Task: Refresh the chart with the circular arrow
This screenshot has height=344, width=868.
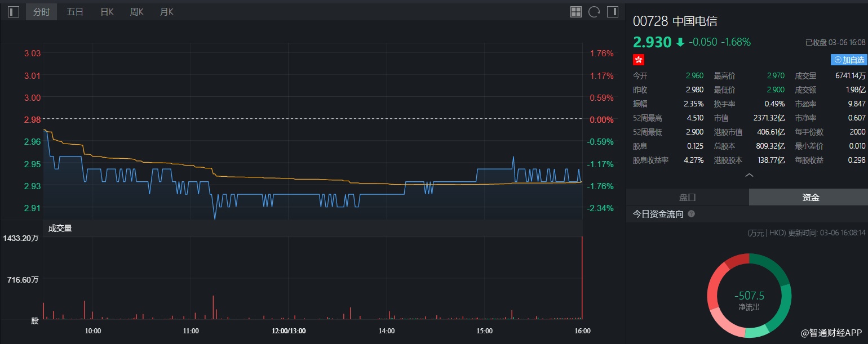Action: click(x=594, y=12)
